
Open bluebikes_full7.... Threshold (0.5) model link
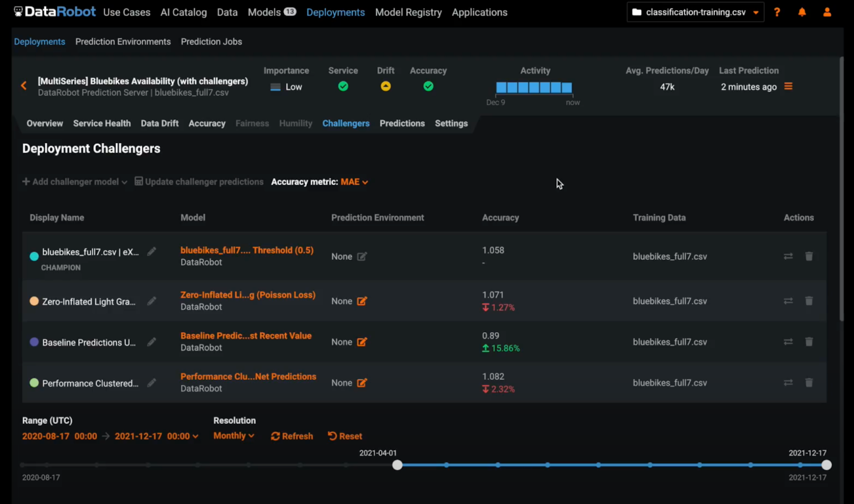point(247,250)
